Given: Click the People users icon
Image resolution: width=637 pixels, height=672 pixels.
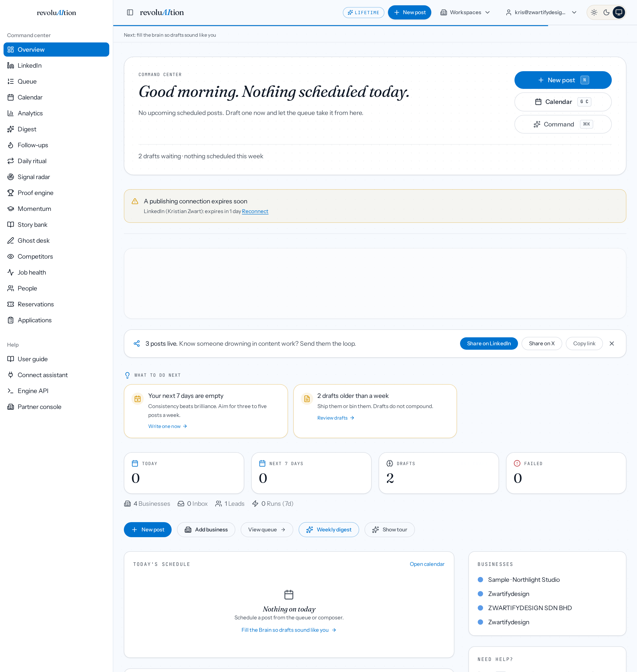Looking at the screenshot, I should tap(11, 288).
